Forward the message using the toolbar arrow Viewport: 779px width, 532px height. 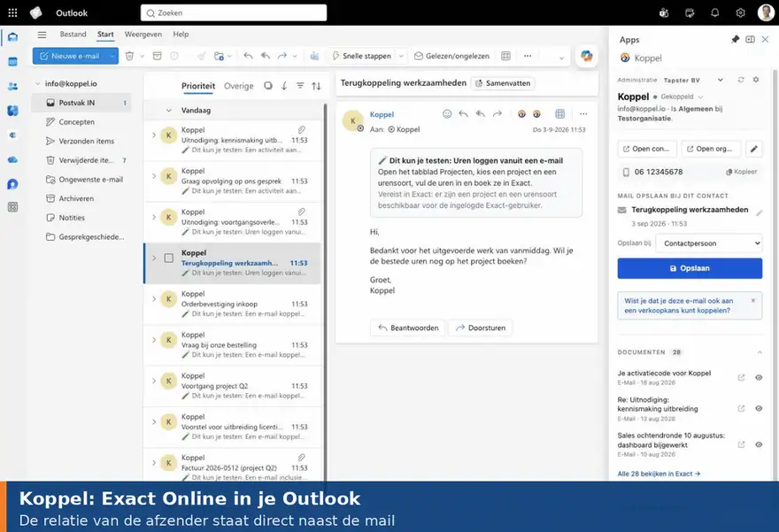pyautogui.click(x=282, y=56)
